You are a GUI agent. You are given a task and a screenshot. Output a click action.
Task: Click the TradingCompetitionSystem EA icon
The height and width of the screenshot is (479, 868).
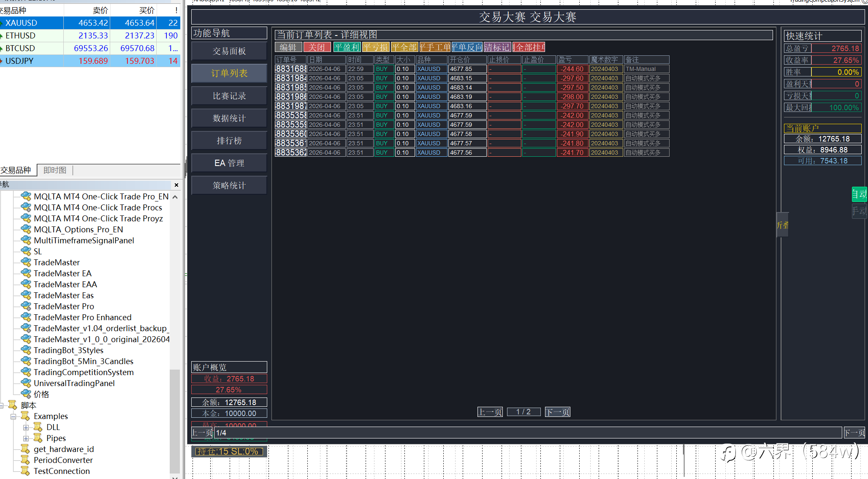26,372
